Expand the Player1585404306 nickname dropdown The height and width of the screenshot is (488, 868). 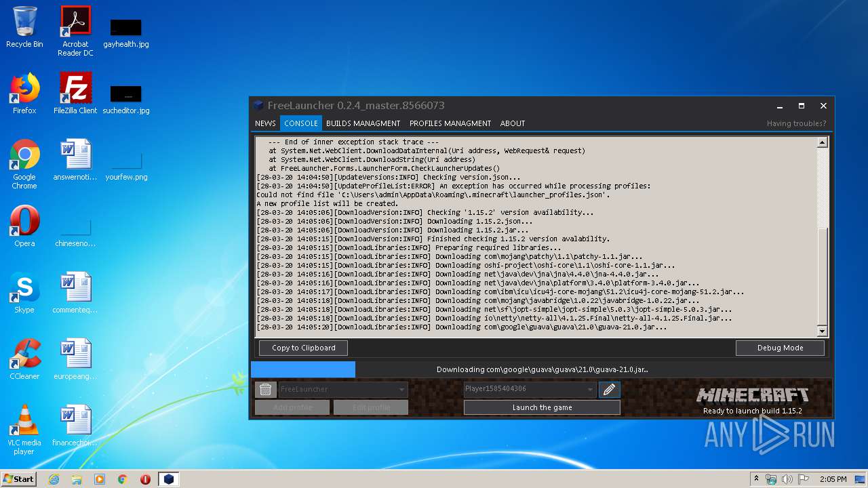(590, 389)
